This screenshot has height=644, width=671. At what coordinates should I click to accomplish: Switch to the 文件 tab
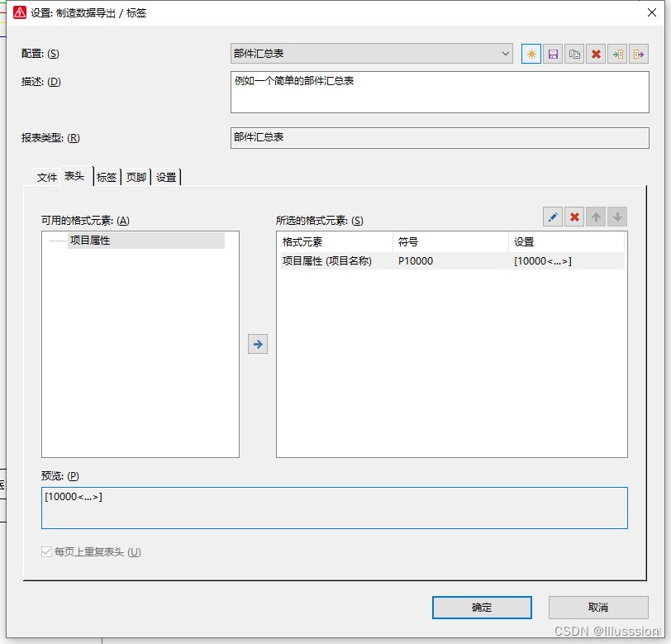(47, 177)
